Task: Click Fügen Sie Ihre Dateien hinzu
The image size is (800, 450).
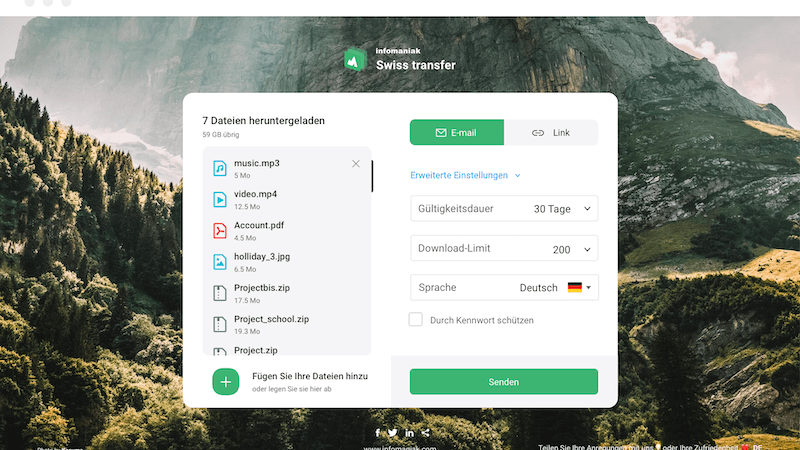Action: (x=310, y=376)
